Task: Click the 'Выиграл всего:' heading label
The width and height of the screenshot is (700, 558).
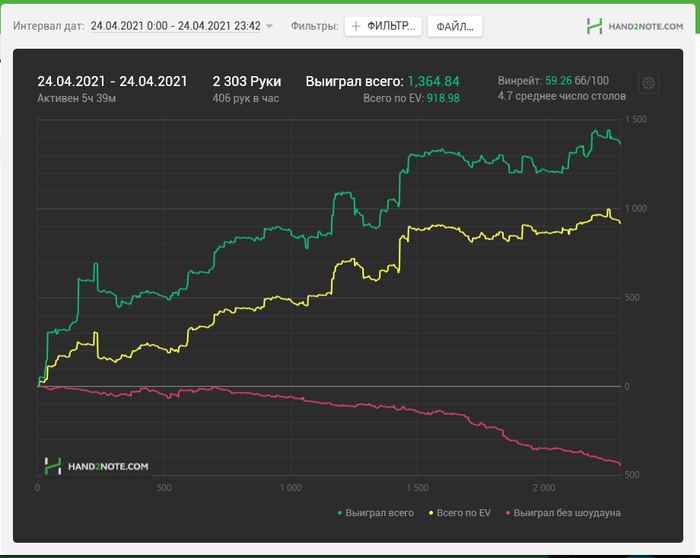Action: [x=354, y=81]
